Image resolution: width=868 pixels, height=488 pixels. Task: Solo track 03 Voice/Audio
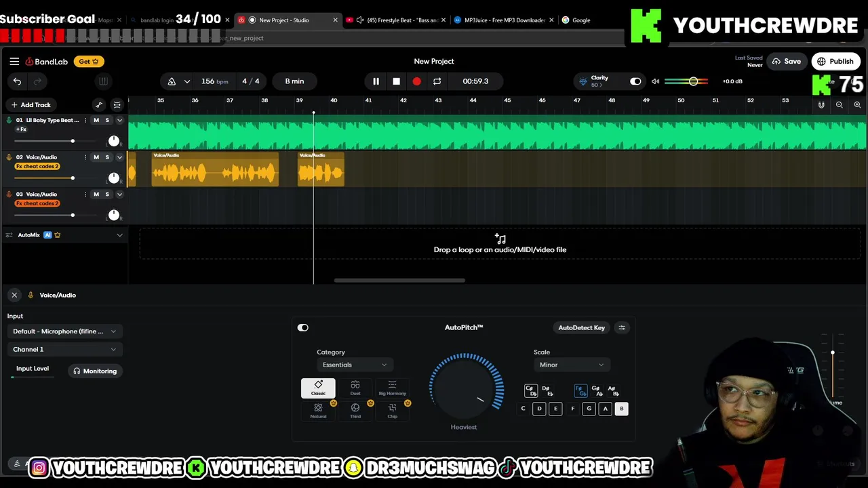(106, 195)
